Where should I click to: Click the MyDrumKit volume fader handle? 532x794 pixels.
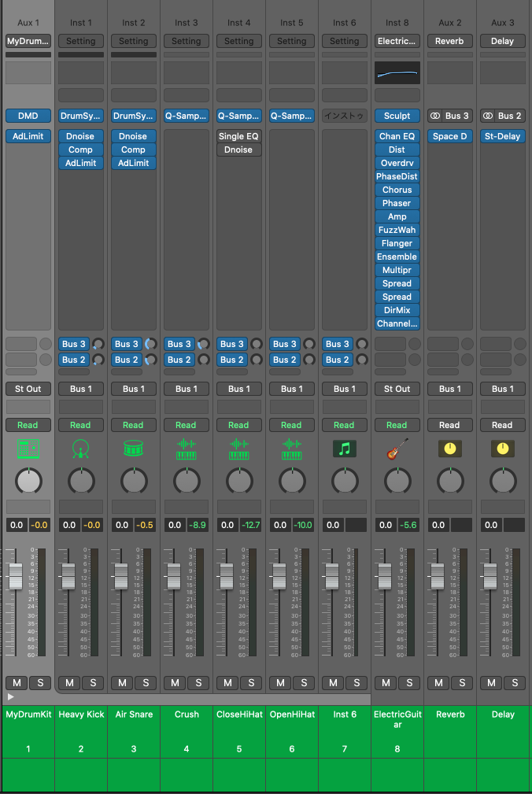pyautogui.click(x=16, y=576)
